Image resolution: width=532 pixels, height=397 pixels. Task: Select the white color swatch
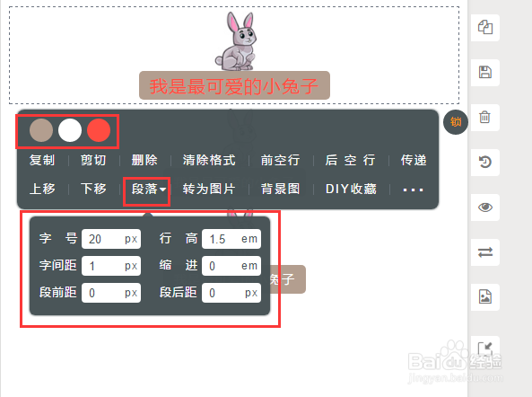[x=70, y=130]
